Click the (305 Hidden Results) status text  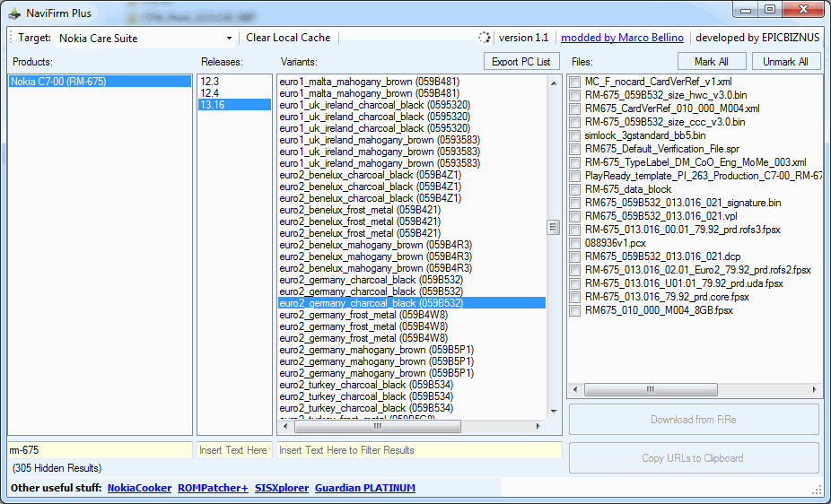point(57,468)
